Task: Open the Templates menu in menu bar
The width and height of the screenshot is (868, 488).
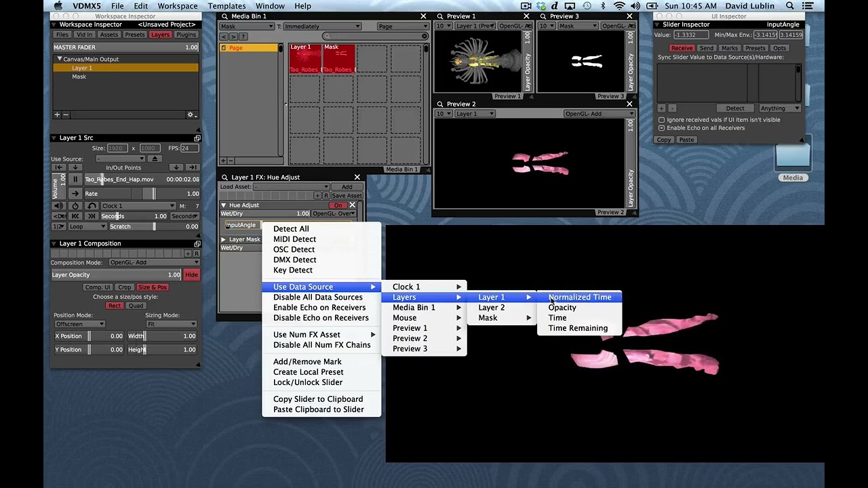Action: click(x=226, y=6)
